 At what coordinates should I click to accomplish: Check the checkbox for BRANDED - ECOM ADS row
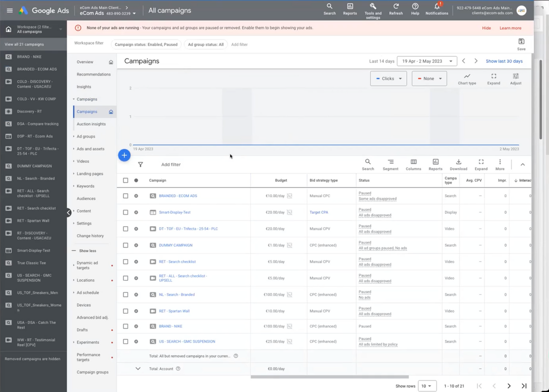click(125, 196)
